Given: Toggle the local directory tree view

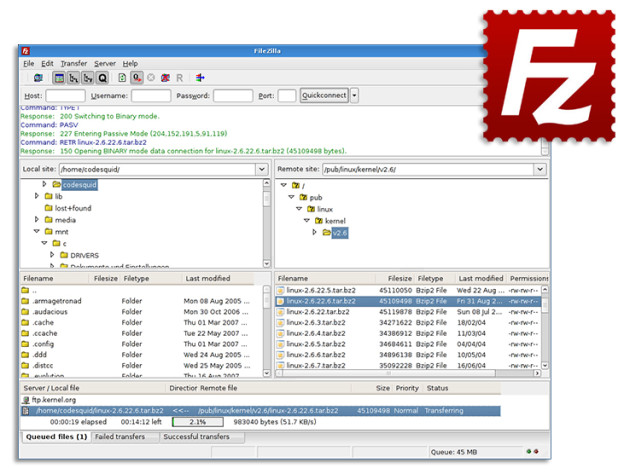Looking at the screenshot, I should pos(74,78).
